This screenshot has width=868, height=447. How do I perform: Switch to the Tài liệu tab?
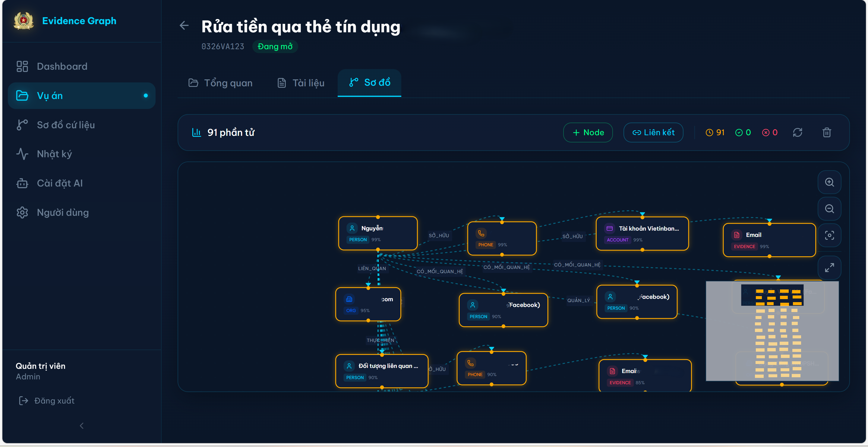301,83
